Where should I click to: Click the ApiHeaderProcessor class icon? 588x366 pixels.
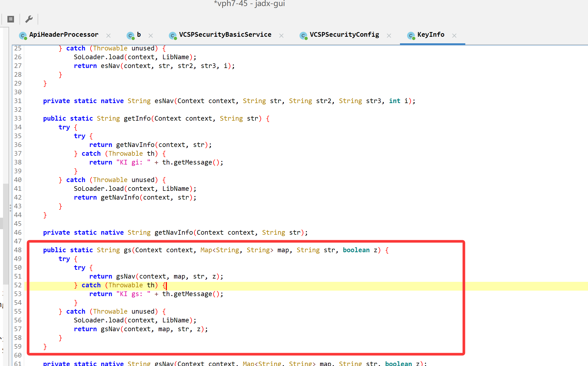click(x=23, y=36)
